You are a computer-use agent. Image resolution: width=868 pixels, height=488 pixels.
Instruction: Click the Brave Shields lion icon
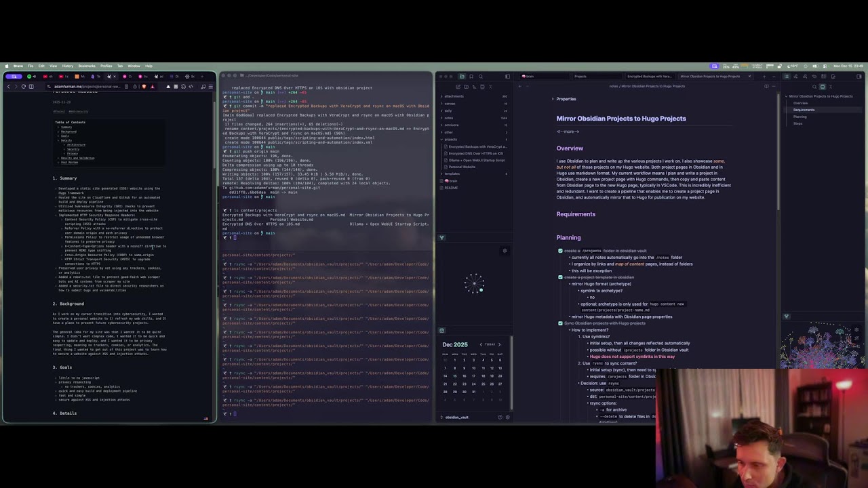point(144,87)
